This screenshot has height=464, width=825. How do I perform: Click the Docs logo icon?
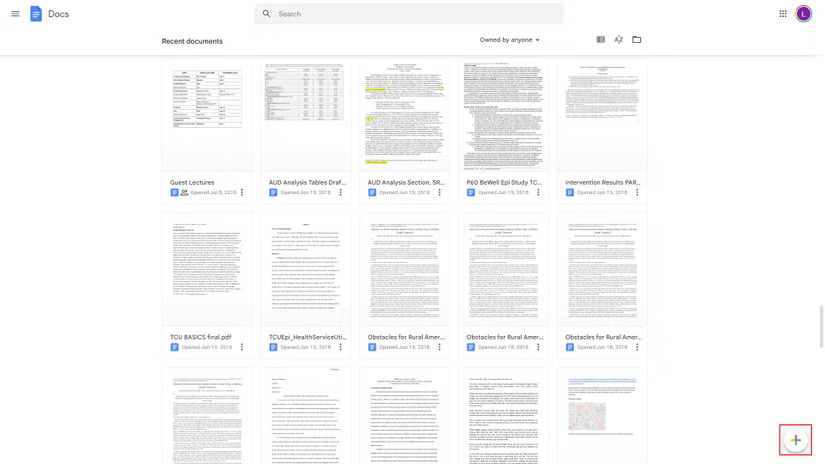tap(36, 14)
